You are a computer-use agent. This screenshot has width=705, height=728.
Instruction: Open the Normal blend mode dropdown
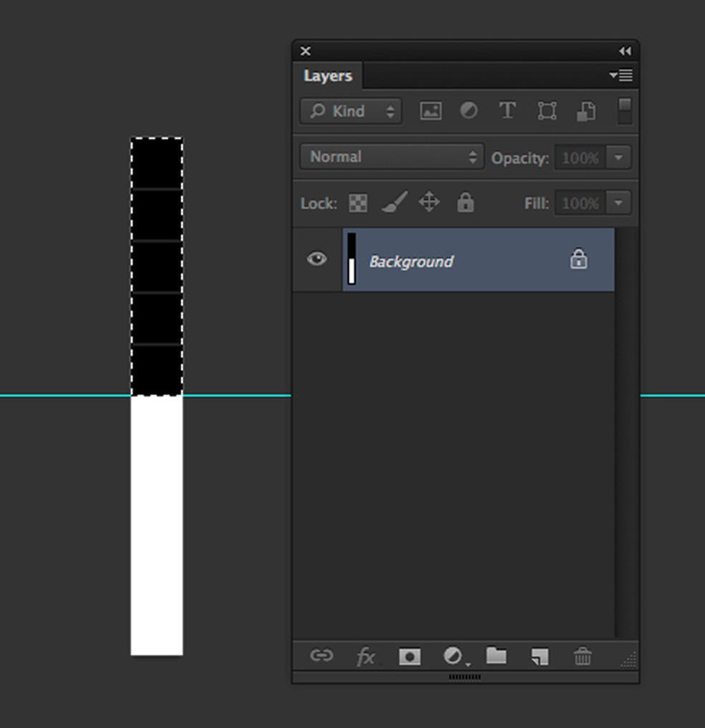[392, 156]
